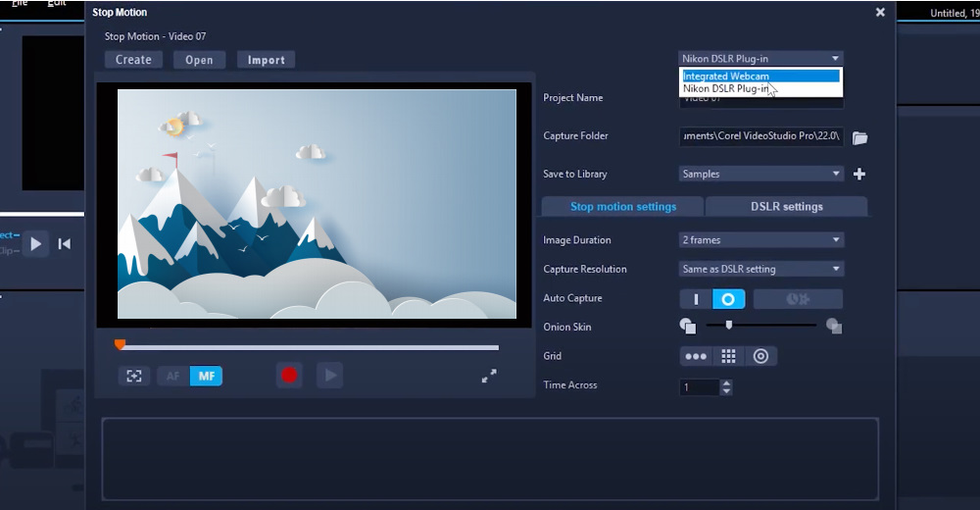The height and width of the screenshot is (510, 980).
Task: Click the red capture image button
Action: tap(289, 376)
